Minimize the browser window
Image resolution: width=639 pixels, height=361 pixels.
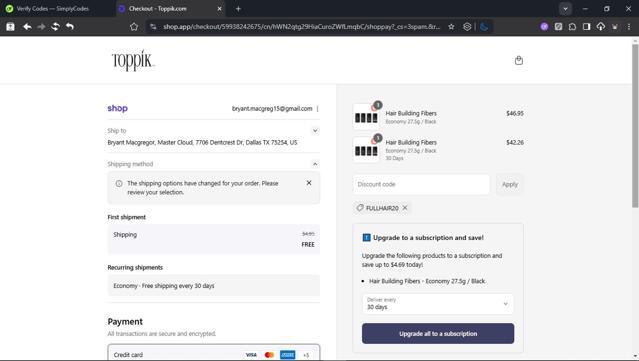point(585,9)
